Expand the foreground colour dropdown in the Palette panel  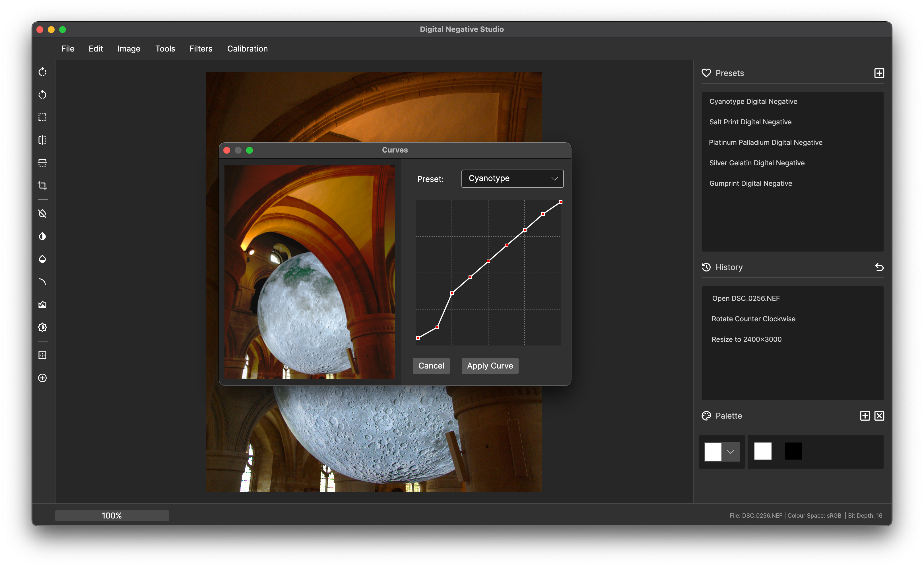[x=730, y=452]
